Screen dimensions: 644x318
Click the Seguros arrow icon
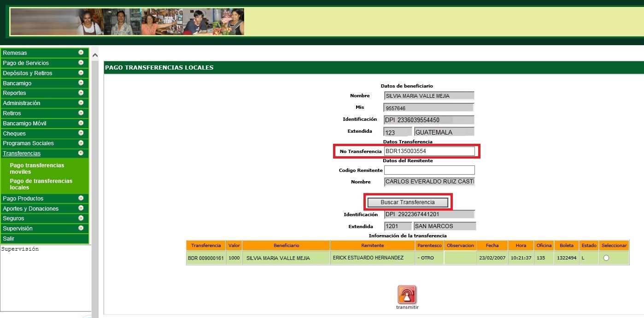[x=81, y=218]
